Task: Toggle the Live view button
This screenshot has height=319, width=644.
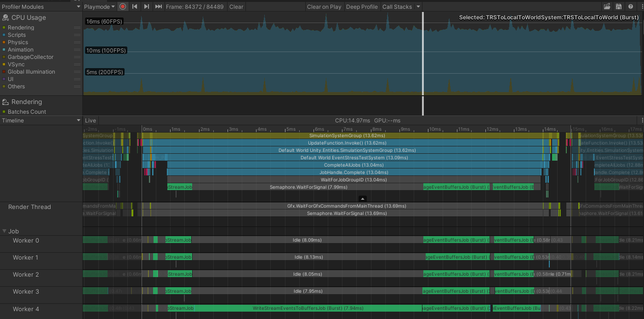Action: tap(90, 120)
